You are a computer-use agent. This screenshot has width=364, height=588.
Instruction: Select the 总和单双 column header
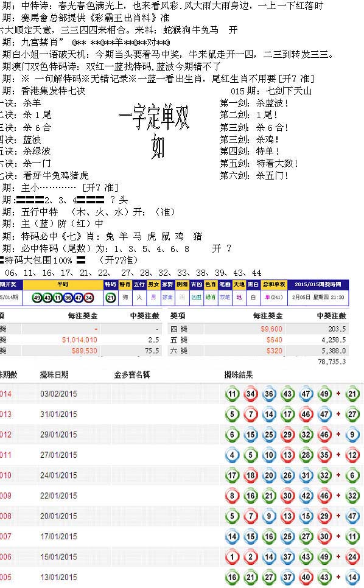[x=274, y=285]
